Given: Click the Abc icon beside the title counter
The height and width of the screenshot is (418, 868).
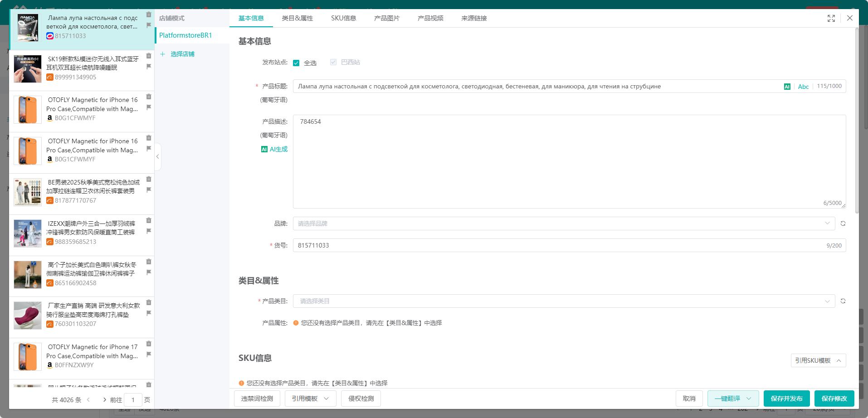Looking at the screenshot, I should 803,86.
